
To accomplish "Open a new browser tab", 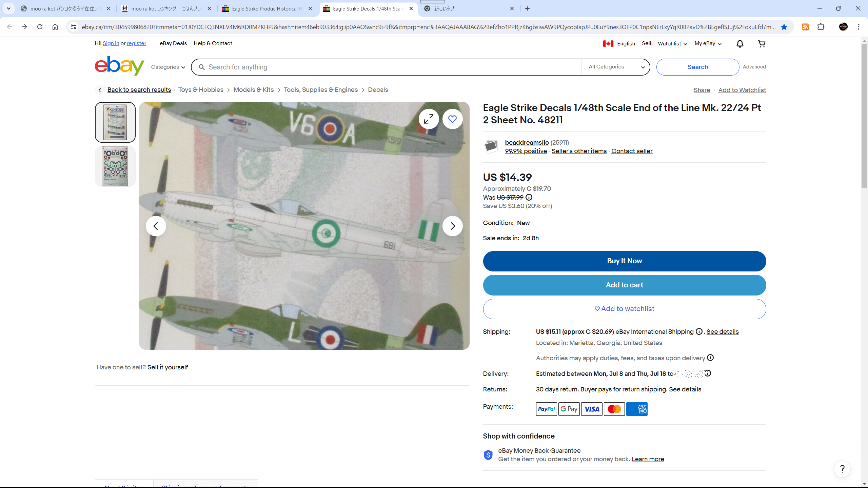I will click(x=527, y=9).
